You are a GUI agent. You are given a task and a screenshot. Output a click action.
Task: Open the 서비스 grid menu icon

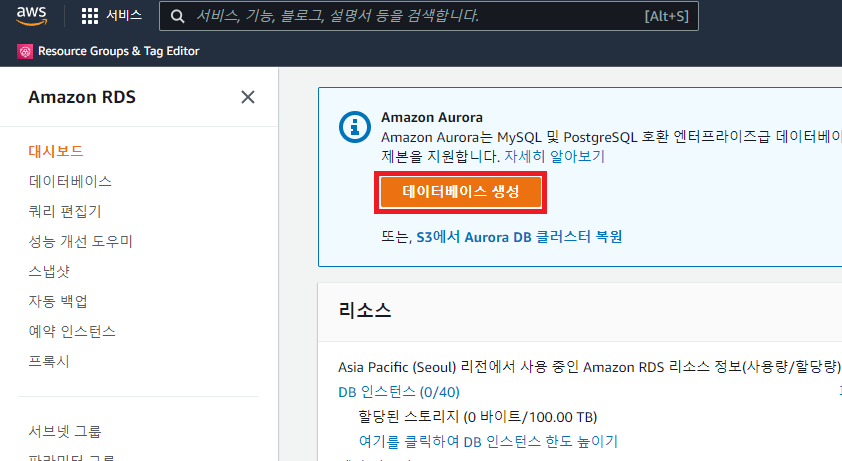click(90, 16)
